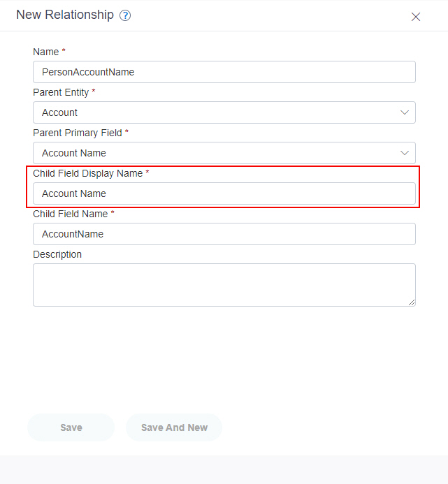
Task: Click the Child Field Display Name label
Action: point(88,173)
